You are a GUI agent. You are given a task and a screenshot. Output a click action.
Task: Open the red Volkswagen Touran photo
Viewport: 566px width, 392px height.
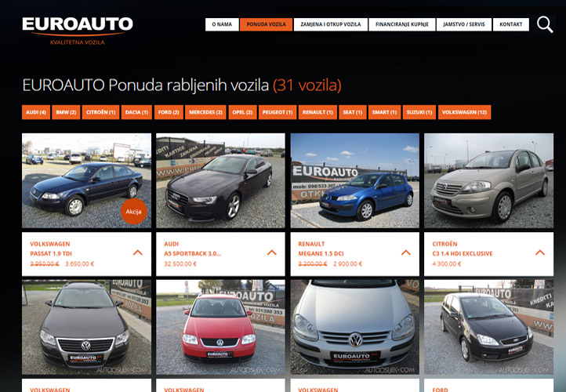tap(220, 327)
